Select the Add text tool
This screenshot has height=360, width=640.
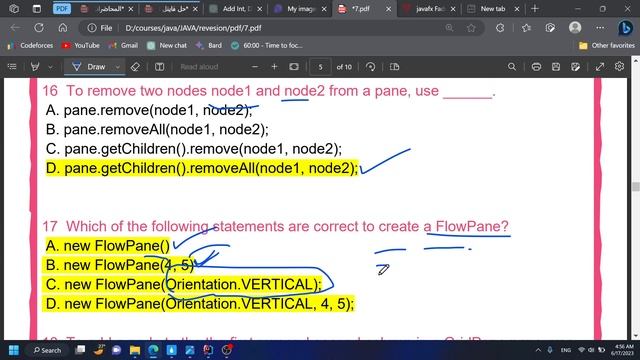tap(160, 67)
